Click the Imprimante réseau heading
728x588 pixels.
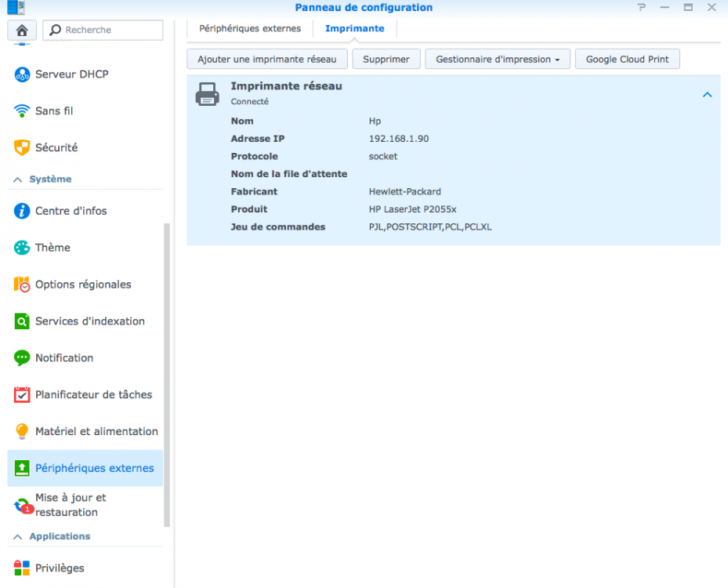(x=287, y=86)
